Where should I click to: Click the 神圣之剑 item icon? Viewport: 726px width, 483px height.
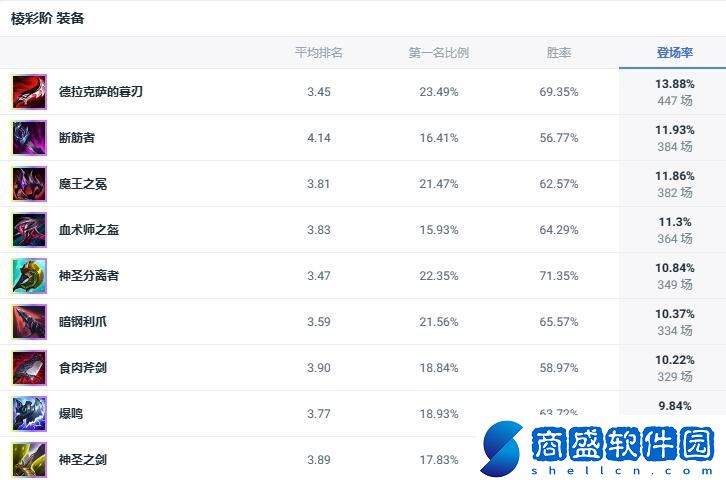coord(29,460)
